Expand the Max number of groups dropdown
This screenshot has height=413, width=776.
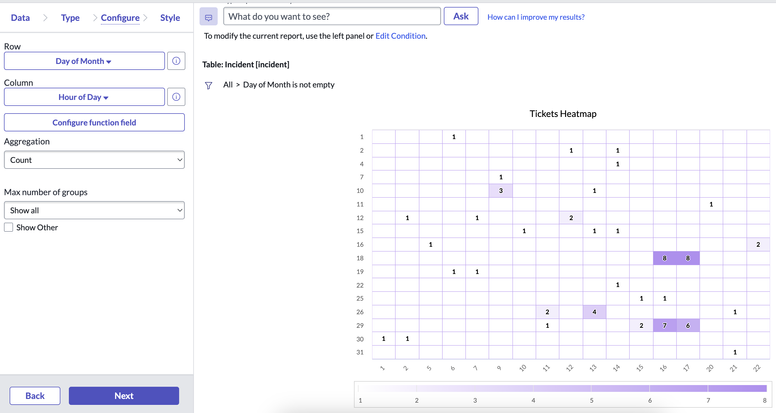[x=94, y=211]
